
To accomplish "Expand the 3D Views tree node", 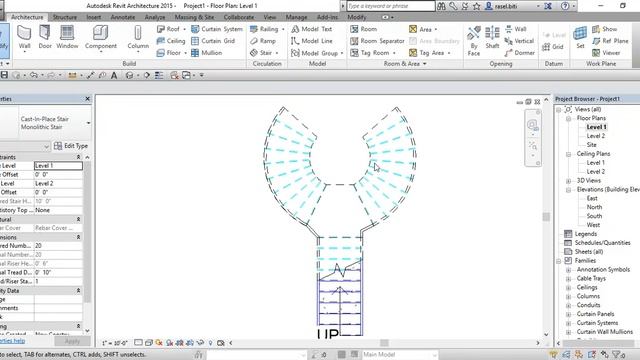I will click(x=568, y=181).
